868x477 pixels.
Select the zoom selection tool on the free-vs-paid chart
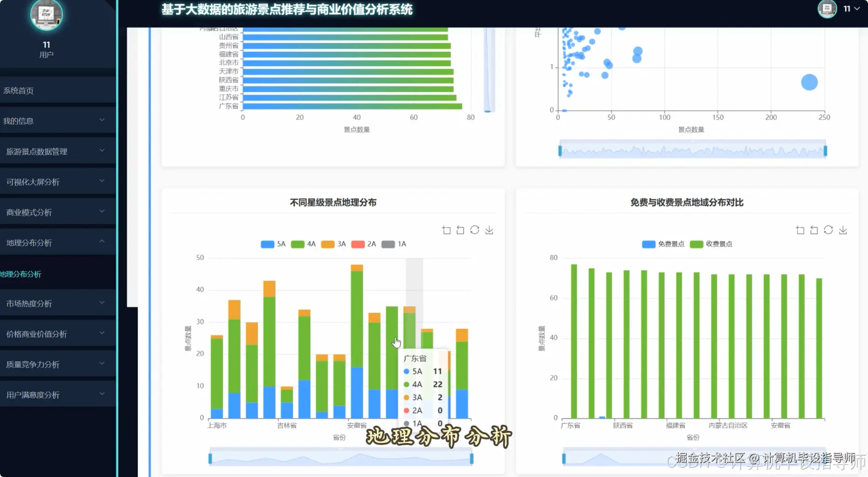(799, 229)
